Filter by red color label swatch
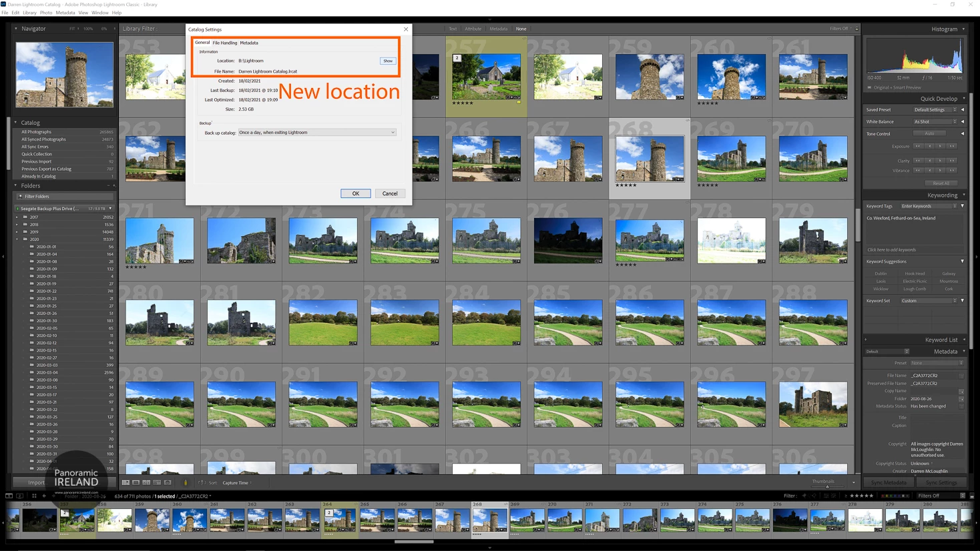Image resolution: width=980 pixels, height=551 pixels. point(883,496)
